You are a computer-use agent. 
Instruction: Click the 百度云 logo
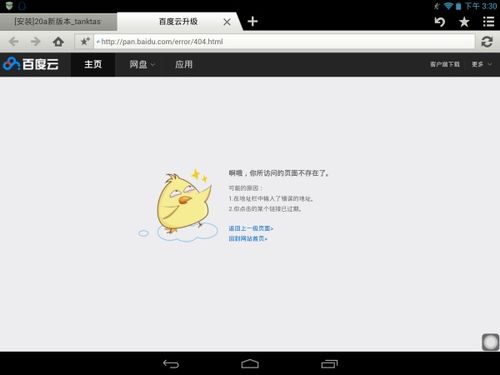pos(31,64)
